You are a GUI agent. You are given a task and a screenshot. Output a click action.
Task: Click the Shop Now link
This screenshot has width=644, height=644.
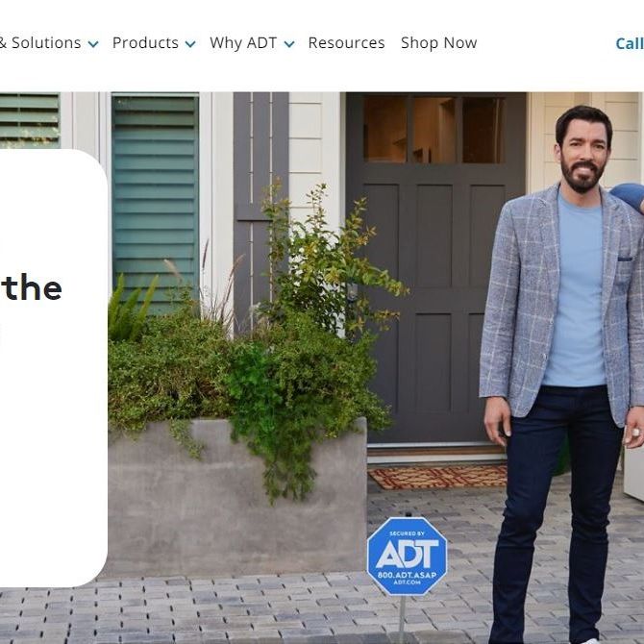click(438, 42)
